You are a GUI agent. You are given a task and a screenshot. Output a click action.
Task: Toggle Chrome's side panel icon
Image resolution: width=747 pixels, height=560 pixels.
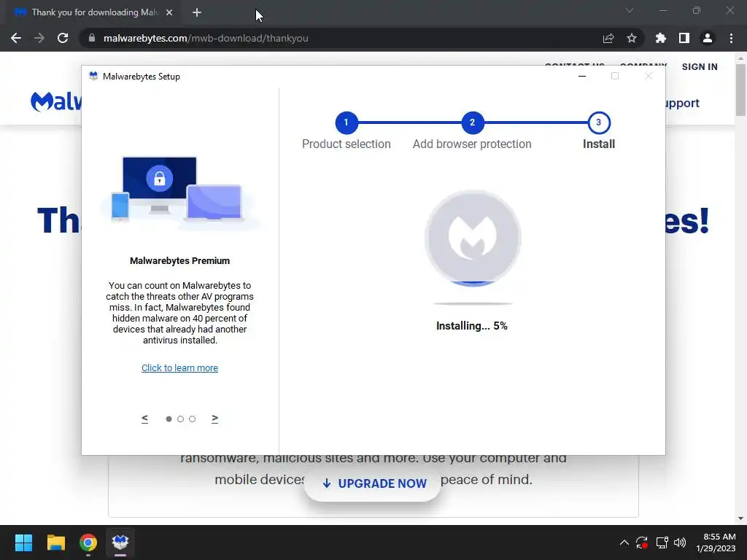pos(684,38)
